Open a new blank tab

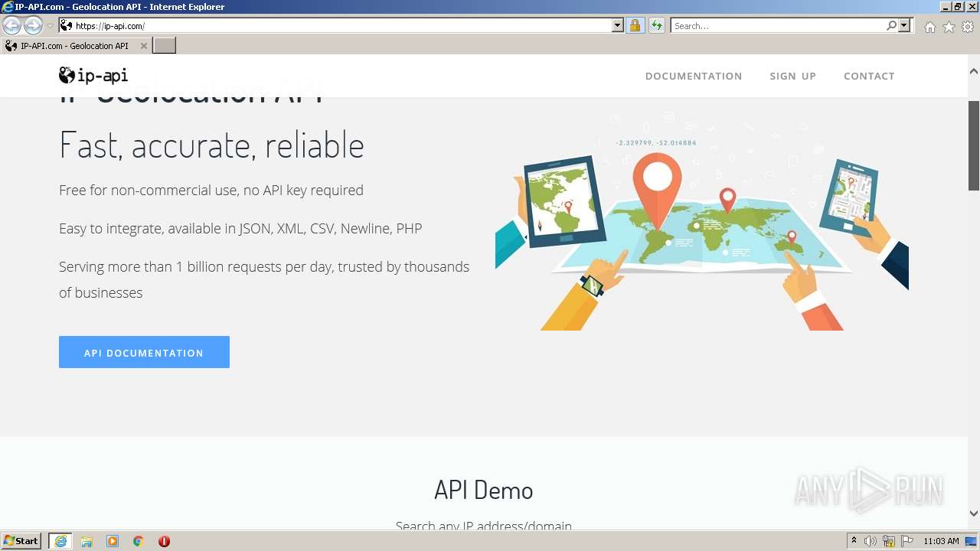(165, 46)
